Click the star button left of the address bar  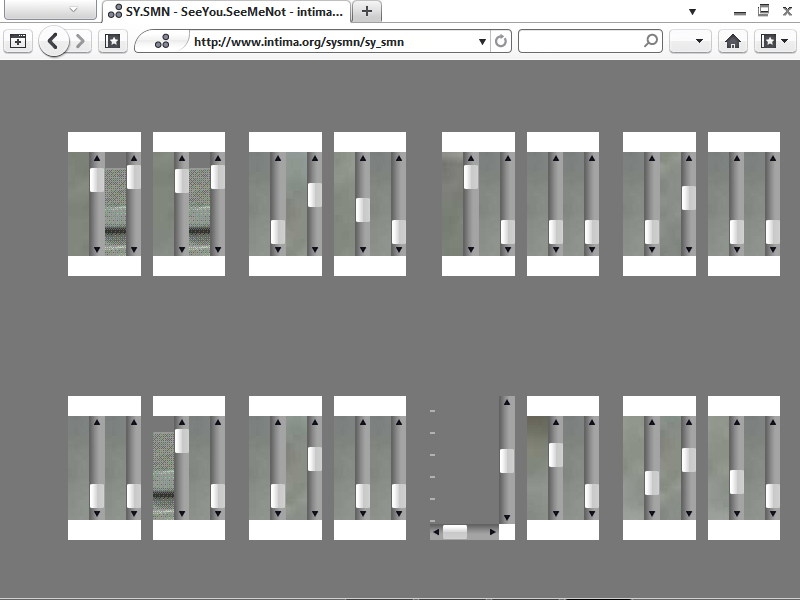[x=113, y=42]
